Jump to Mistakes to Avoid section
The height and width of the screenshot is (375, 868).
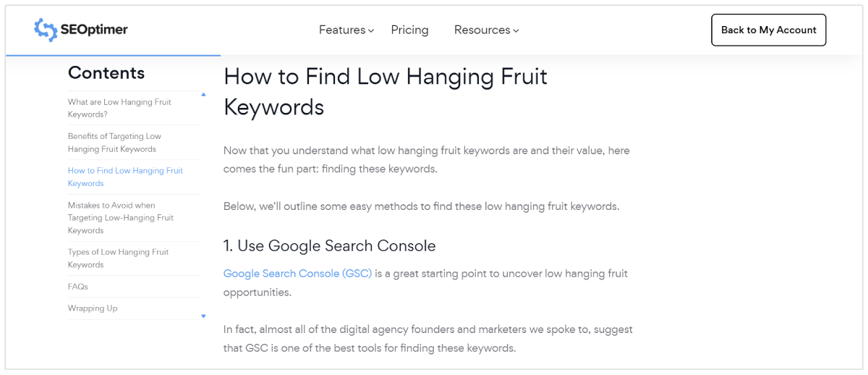point(120,218)
